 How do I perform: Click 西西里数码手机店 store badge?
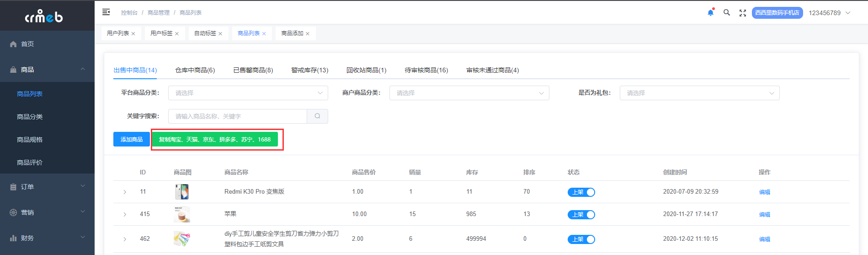pos(777,13)
